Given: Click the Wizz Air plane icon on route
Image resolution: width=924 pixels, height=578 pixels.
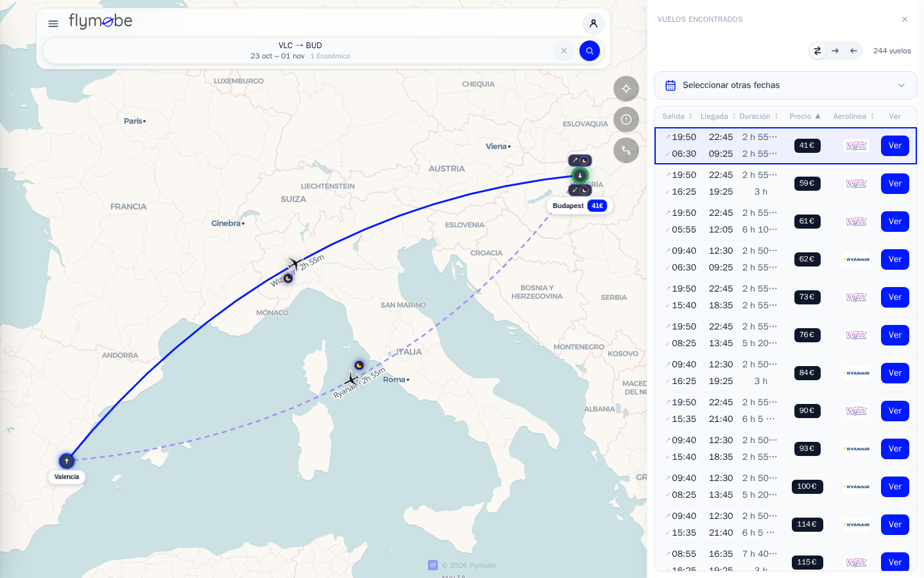Looking at the screenshot, I should tap(295, 263).
